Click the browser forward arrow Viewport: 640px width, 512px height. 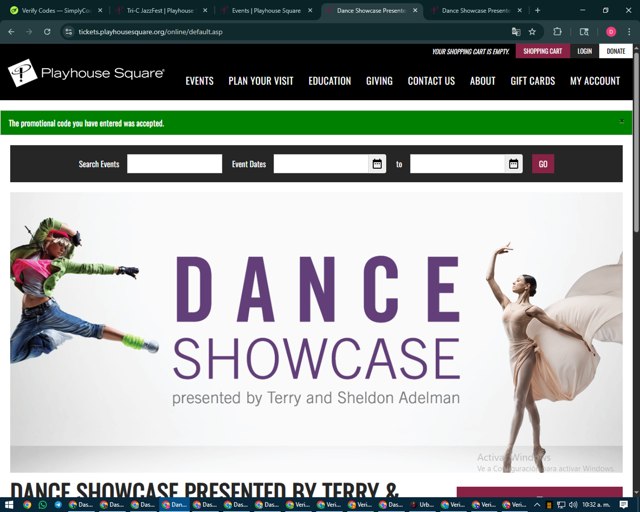click(x=29, y=32)
